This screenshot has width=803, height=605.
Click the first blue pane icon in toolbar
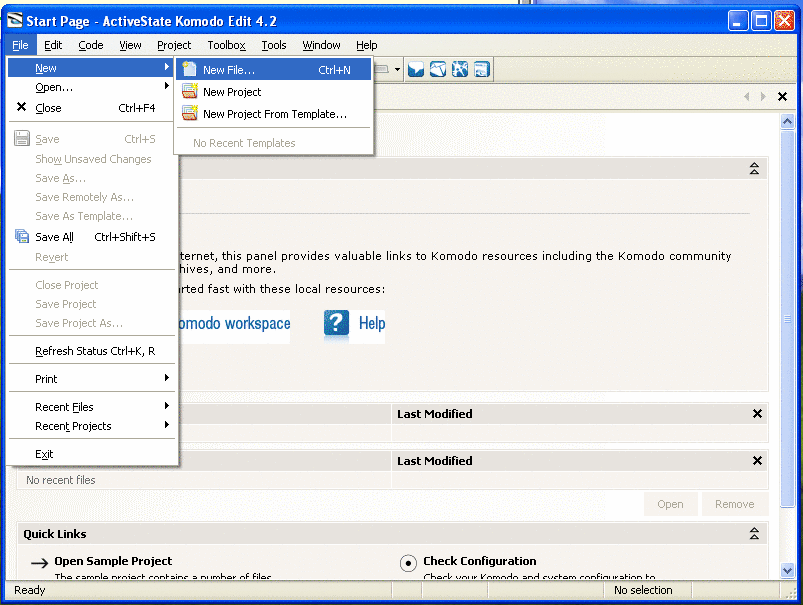[x=416, y=70]
